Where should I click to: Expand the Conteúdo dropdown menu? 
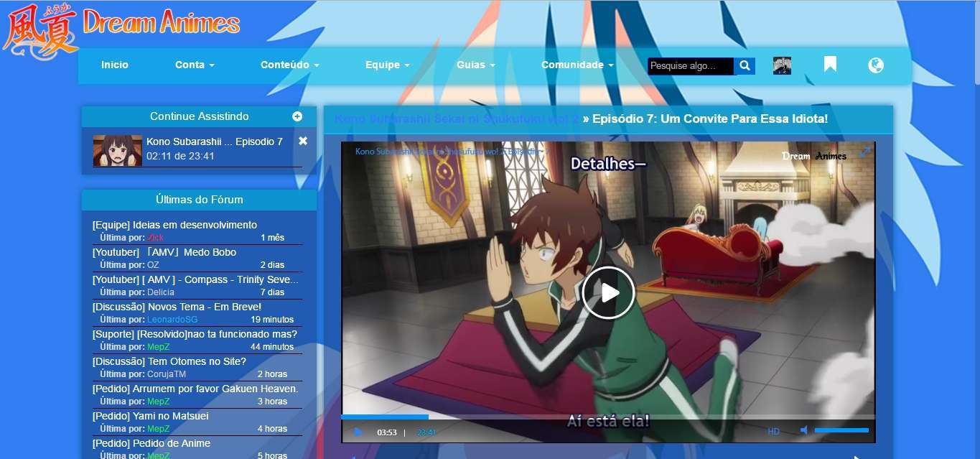290,65
